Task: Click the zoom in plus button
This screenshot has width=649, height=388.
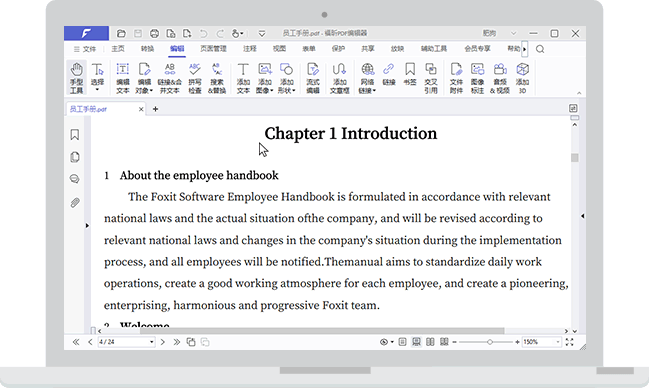Action: (517, 342)
